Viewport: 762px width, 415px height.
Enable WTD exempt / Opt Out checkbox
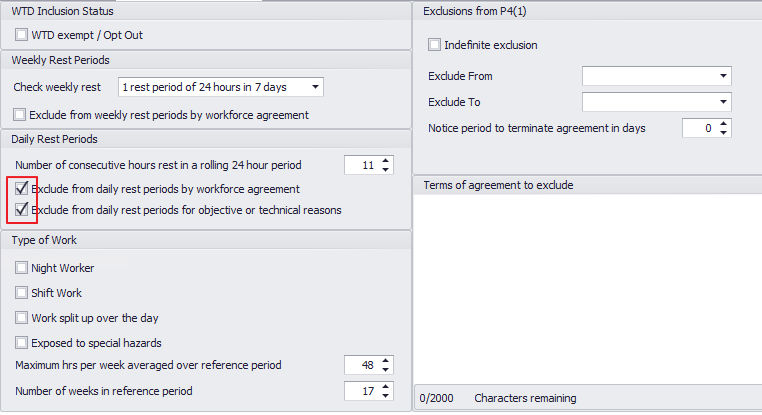click(22, 35)
